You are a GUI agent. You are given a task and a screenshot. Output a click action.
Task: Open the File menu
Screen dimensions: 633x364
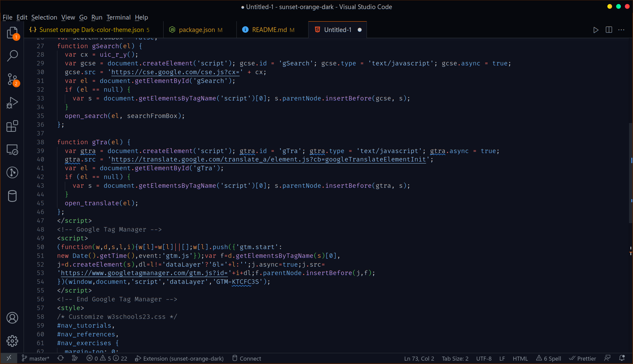coord(7,18)
